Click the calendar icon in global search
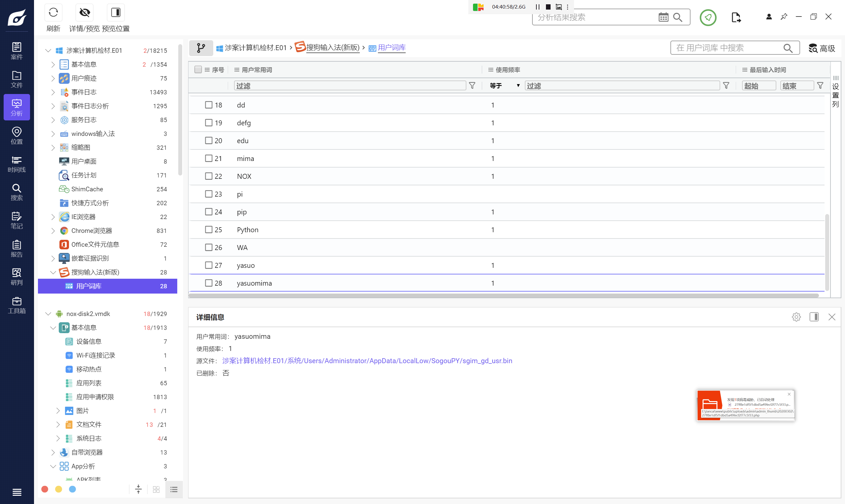This screenshot has height=504, width=845. coord(663,17)
